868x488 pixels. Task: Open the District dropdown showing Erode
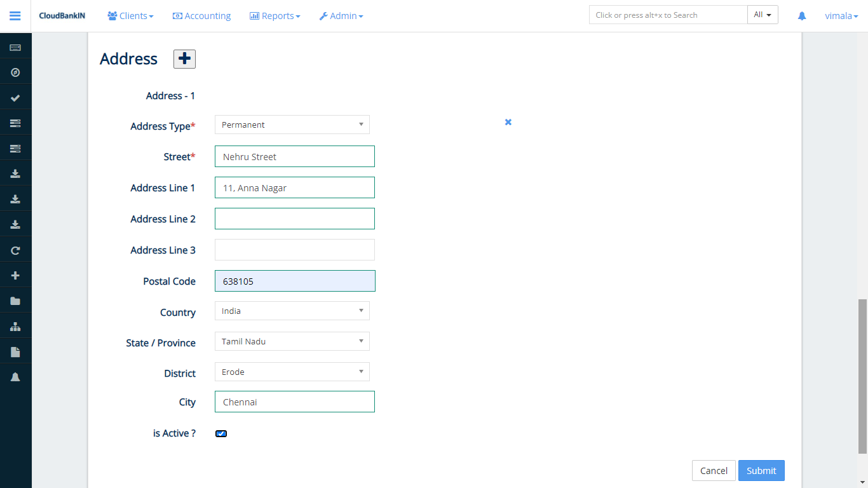[292, 372]
